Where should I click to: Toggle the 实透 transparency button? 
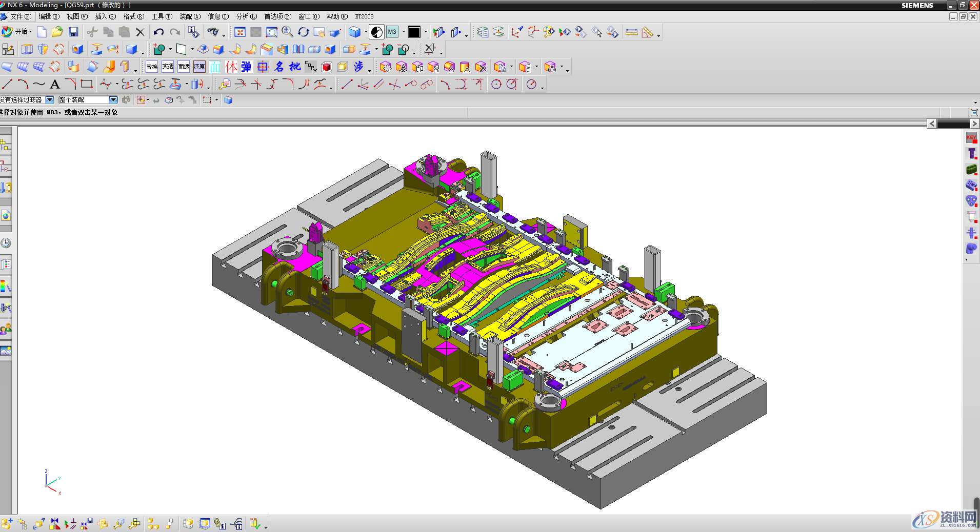click(168, 67)
